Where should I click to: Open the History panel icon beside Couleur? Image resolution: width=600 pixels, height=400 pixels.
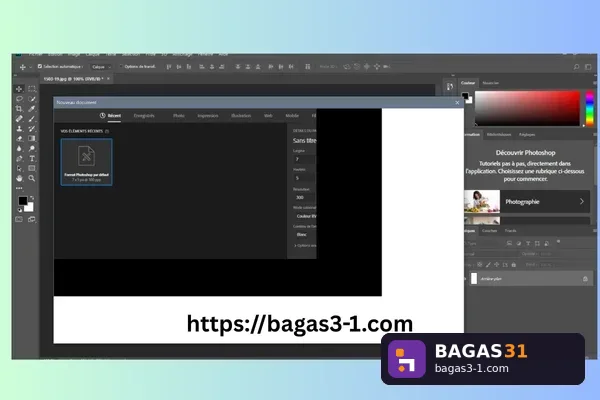click(450, 87)
